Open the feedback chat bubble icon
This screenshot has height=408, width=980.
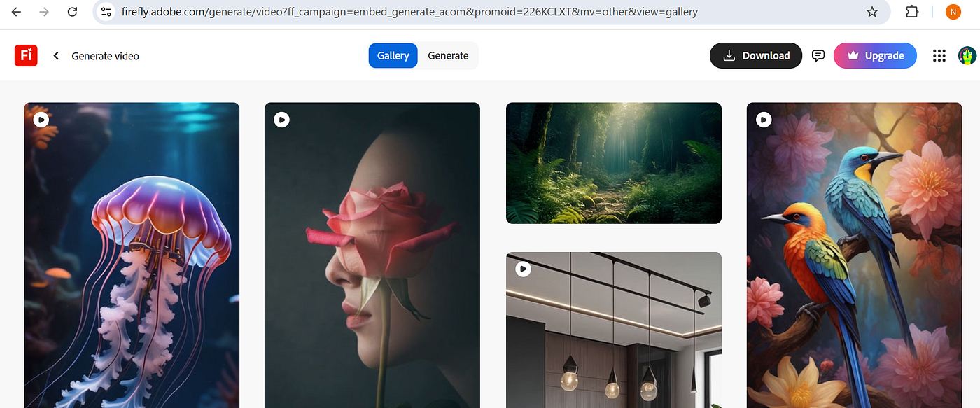(818, 56)
